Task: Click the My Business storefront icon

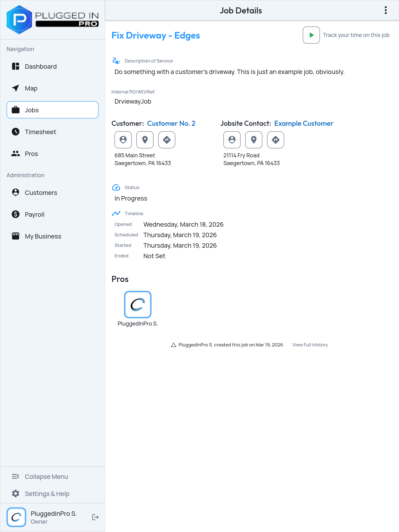Action: coord(16,236)
